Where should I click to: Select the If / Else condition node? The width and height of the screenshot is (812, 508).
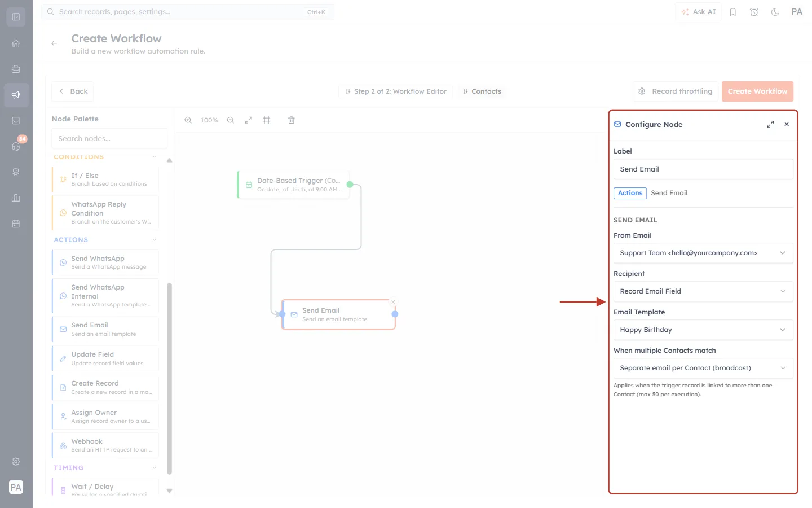[x=105, y=179]
